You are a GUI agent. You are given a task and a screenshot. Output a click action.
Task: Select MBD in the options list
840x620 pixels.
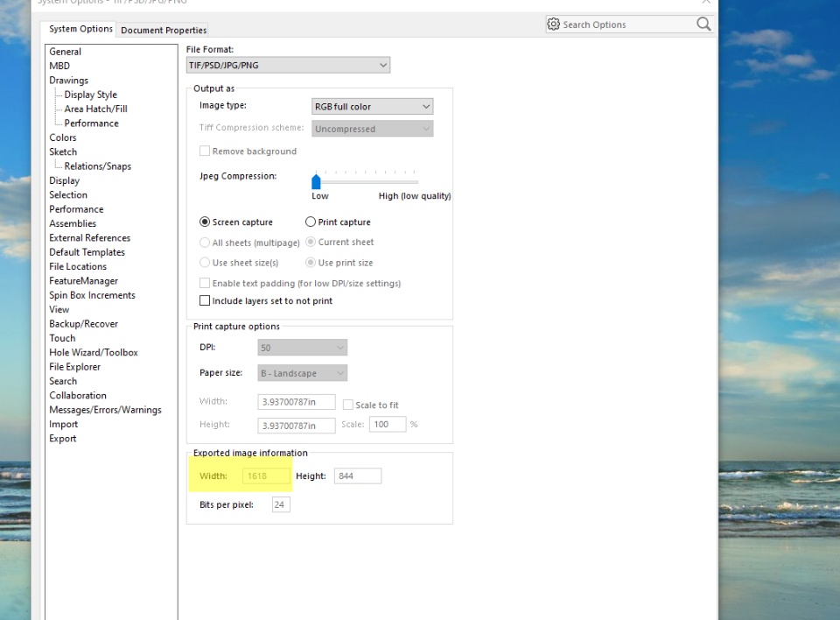(59, 66)
